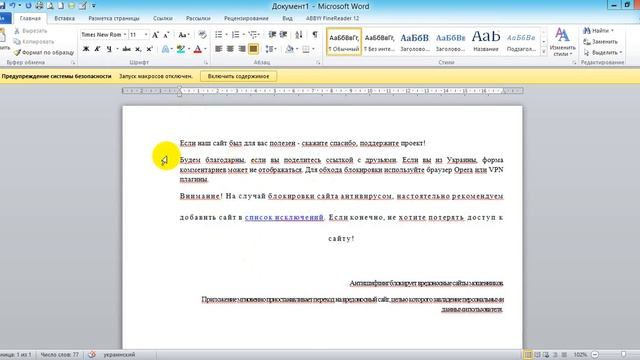640x360 pixels.
Task: Click the New Document icon in quick access toolbar
Action: [61, 6]
